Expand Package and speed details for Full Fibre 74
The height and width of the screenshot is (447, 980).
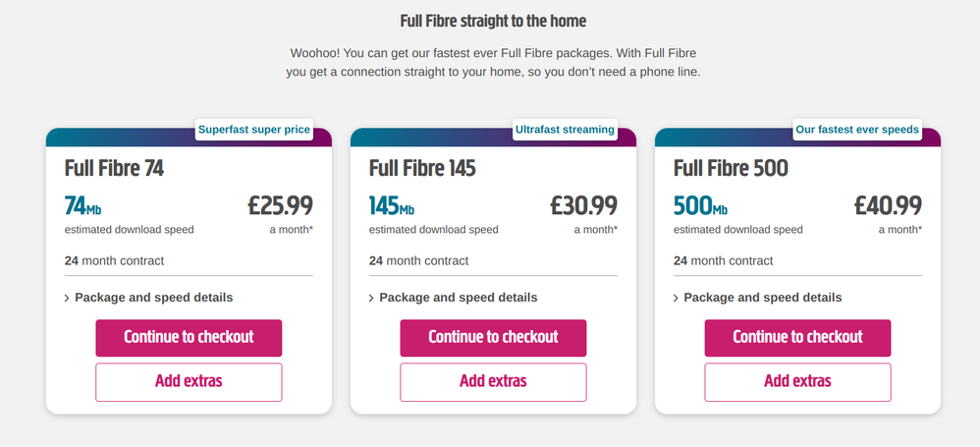pyautogui.click(x=153, y=298)
